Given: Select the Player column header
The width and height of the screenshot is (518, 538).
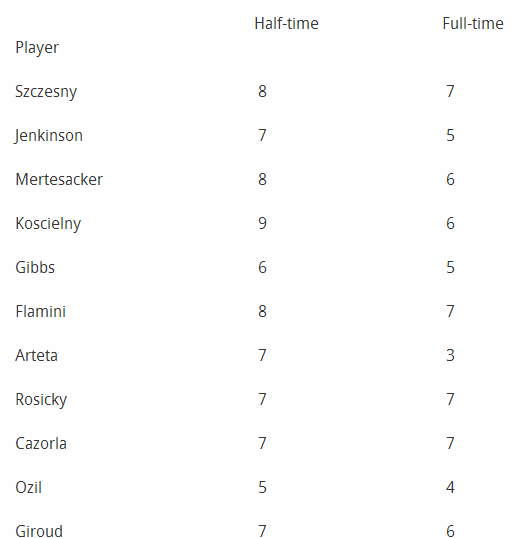Looking at the screenshot, I should coord(37,48).
